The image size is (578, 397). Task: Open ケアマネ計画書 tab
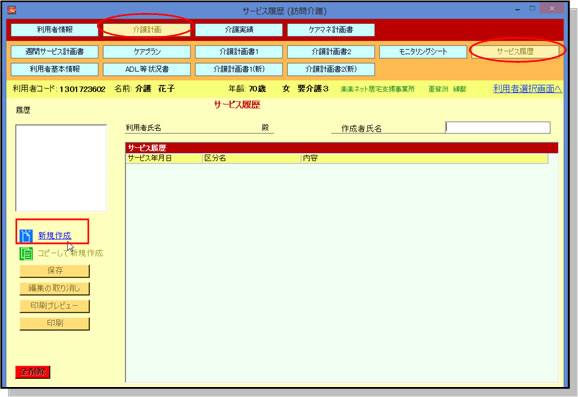331,30
